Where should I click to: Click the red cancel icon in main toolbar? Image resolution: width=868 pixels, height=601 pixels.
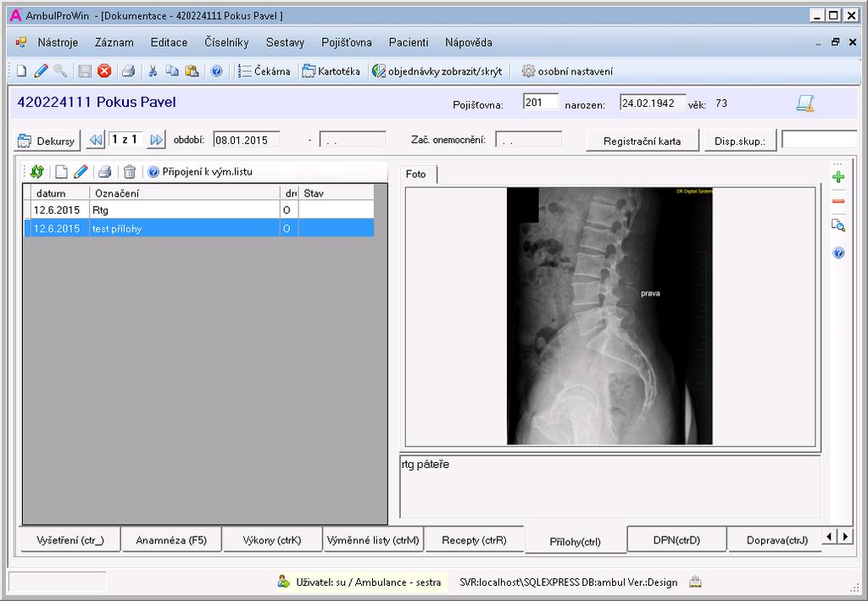click(x=104, y=71)
